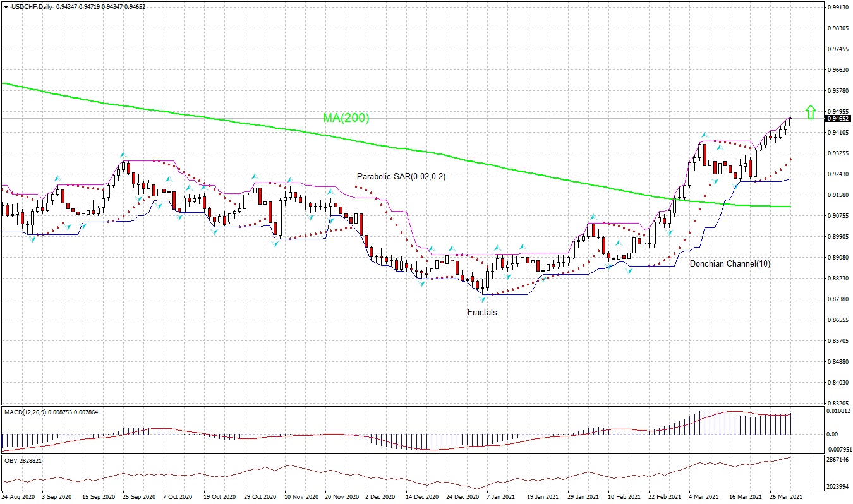
Task: Select the green MA(200) label
Action: point(346,118)
